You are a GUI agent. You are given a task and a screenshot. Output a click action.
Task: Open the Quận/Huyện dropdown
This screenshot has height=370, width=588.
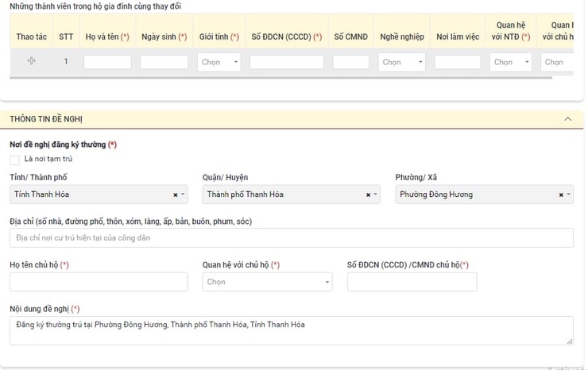tap(282, 195)
